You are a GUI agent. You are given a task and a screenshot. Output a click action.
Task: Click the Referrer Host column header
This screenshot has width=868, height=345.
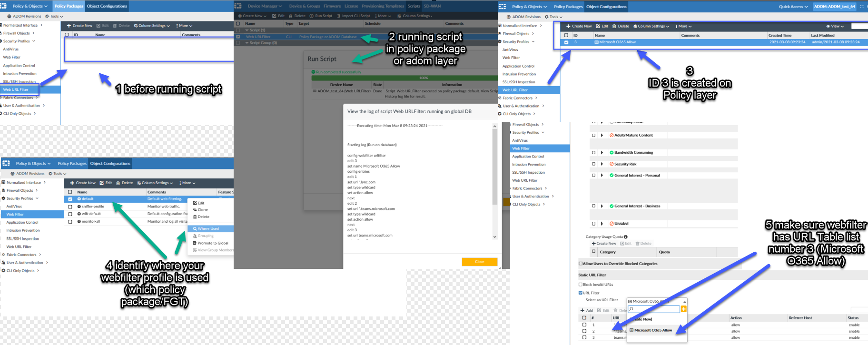coord(800,318)
